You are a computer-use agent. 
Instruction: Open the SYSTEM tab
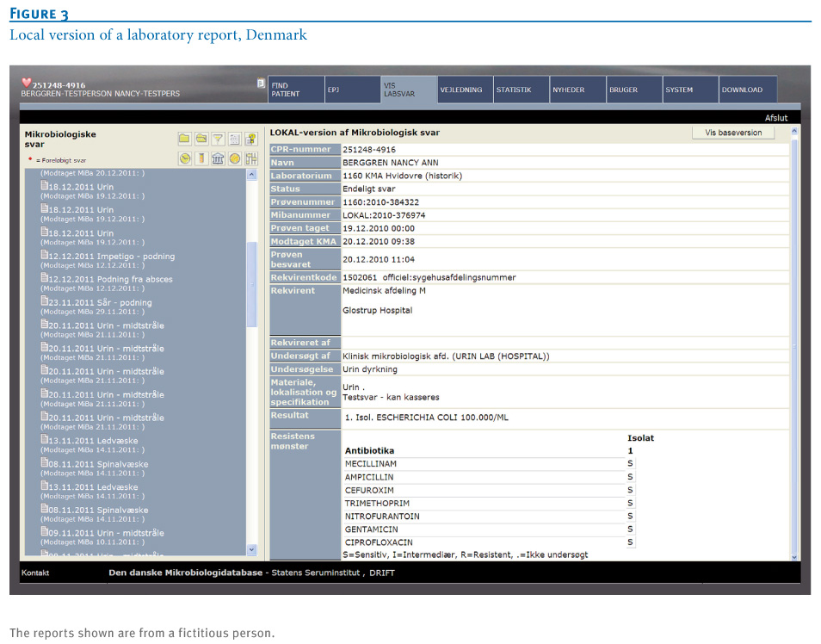691,90
